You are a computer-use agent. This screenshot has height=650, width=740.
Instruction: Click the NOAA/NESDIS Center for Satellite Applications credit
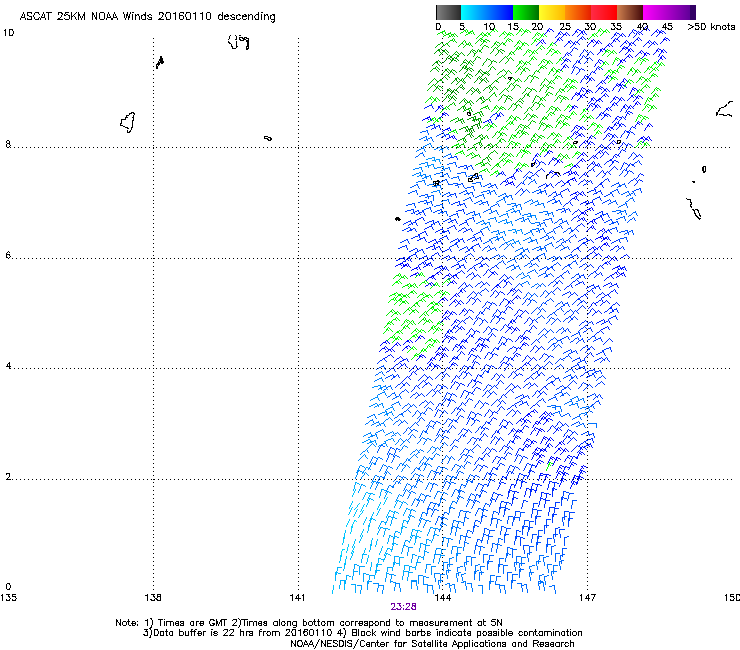pyautogui.click(x=432, y=644)
